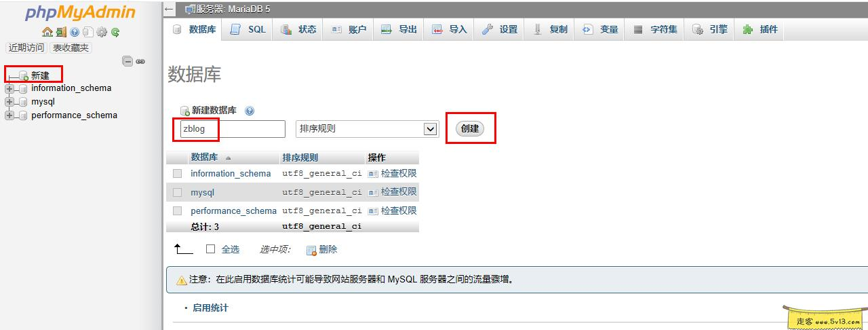868x330 pixels.
Task: Open the 设置 settings tab
Action: click(499, 29)
